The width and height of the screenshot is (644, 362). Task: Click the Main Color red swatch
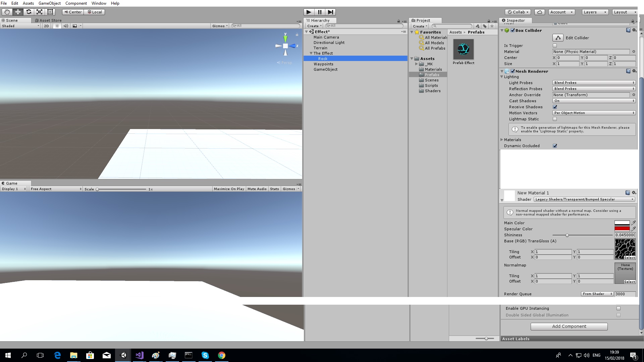point(622,223)
